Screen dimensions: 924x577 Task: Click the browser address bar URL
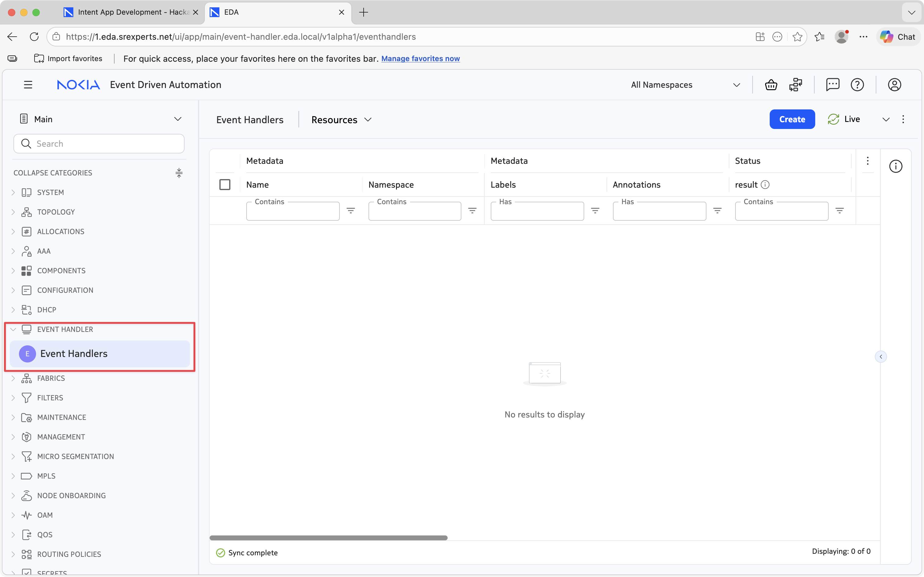point(241,37)
